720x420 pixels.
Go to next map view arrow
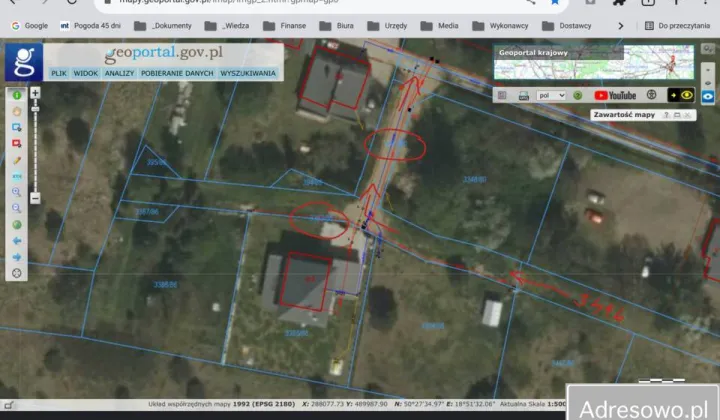point(17,256)
